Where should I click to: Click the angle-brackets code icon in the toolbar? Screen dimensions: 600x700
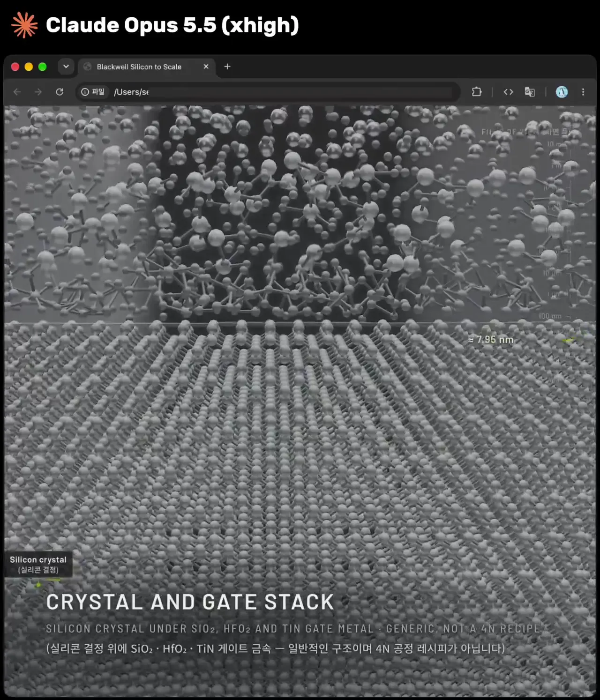click(509, 92)
